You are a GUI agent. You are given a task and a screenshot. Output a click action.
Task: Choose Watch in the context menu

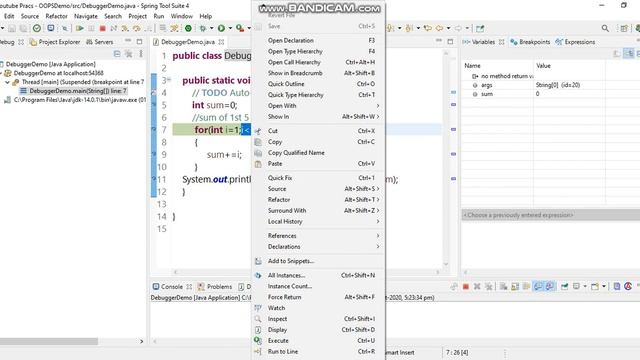tap(318, 308)
